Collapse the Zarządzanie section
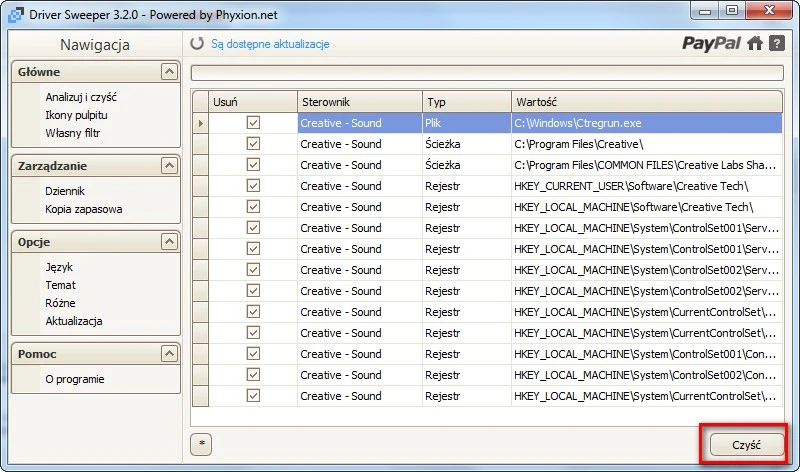Screen dimensions: 800x472 pyautogui.click(x=169, y=166)
